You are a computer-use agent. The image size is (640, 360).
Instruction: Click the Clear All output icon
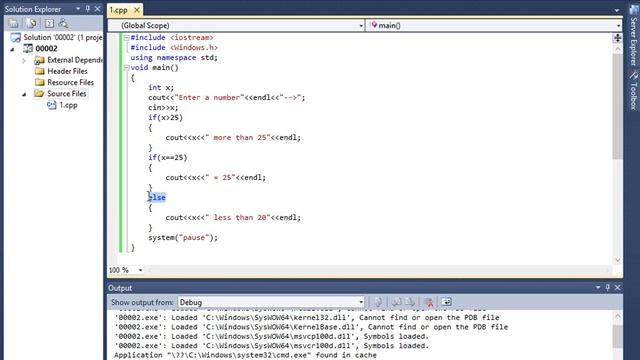click(x=429, y=302)
